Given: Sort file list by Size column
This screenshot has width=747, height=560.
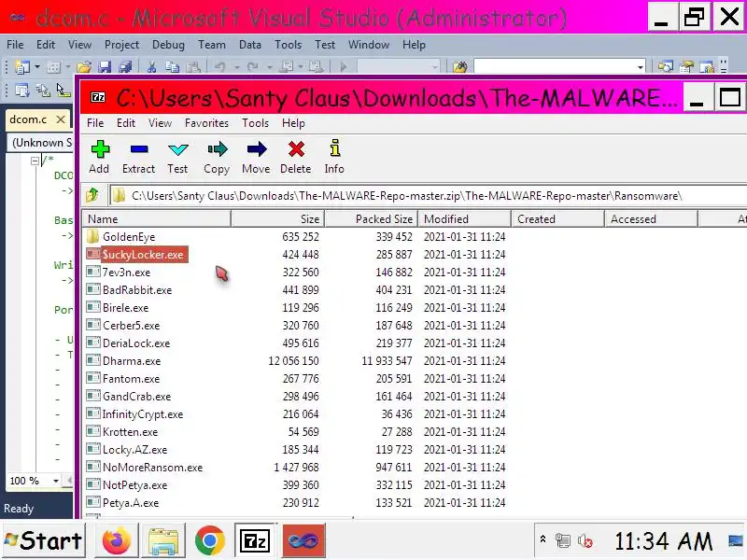Looking at the screenshot, I should [277, 219].
